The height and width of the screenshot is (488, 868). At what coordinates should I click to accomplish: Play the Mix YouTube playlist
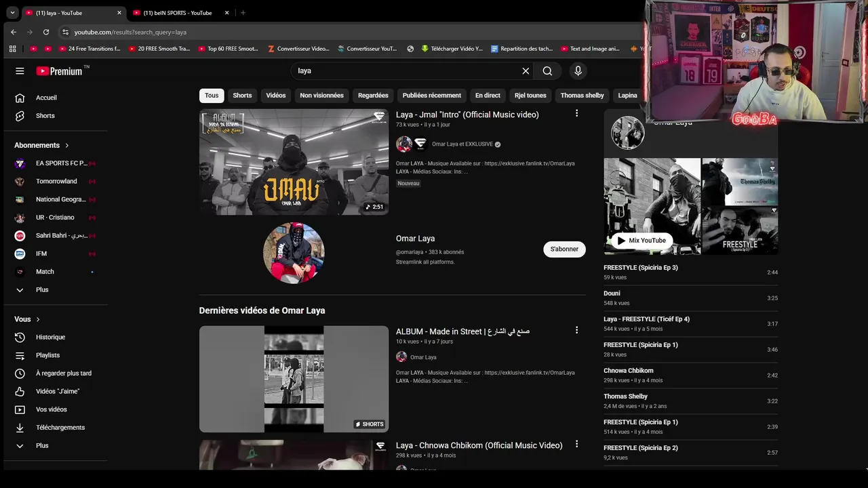tap(642, 241)
